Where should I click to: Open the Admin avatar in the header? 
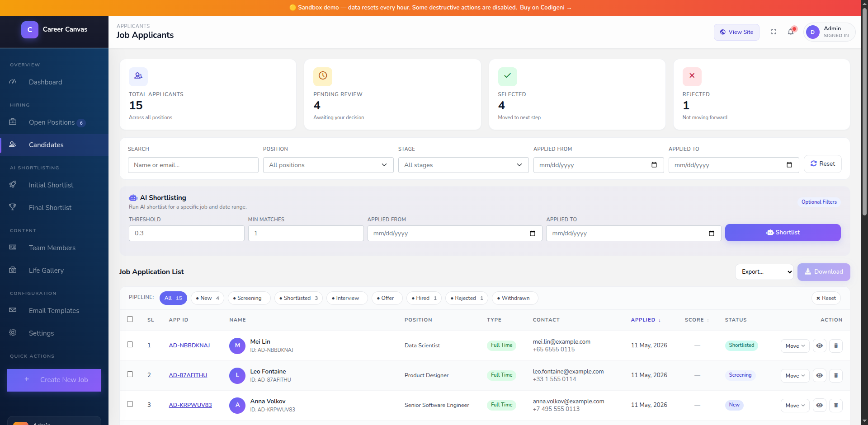coord(812,32)
